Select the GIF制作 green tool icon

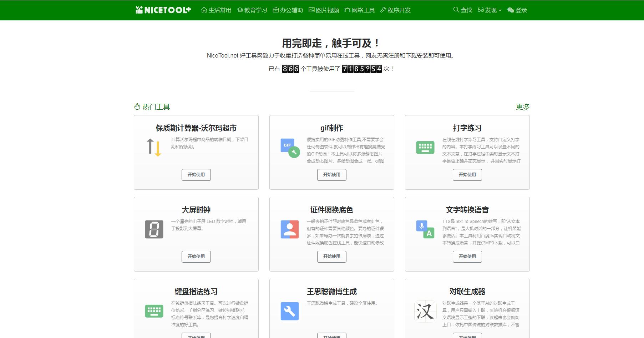tap(289, 148)
